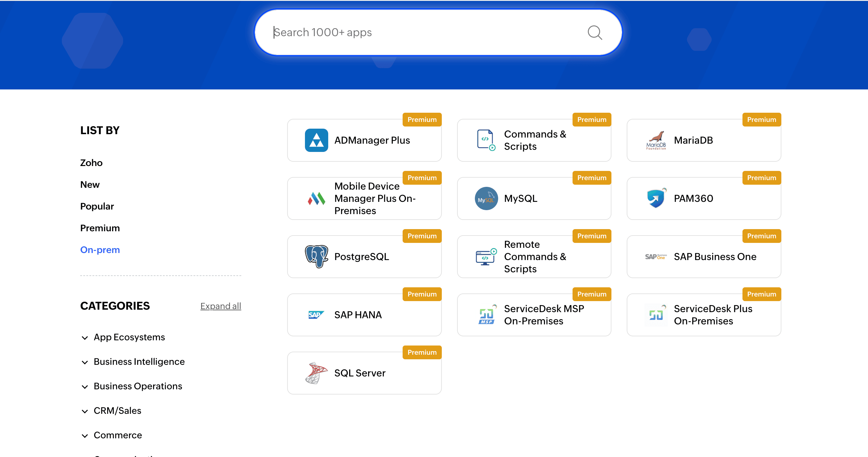Click the SAP HANA logo icon

pyautogui.click(x=316, y=315)
